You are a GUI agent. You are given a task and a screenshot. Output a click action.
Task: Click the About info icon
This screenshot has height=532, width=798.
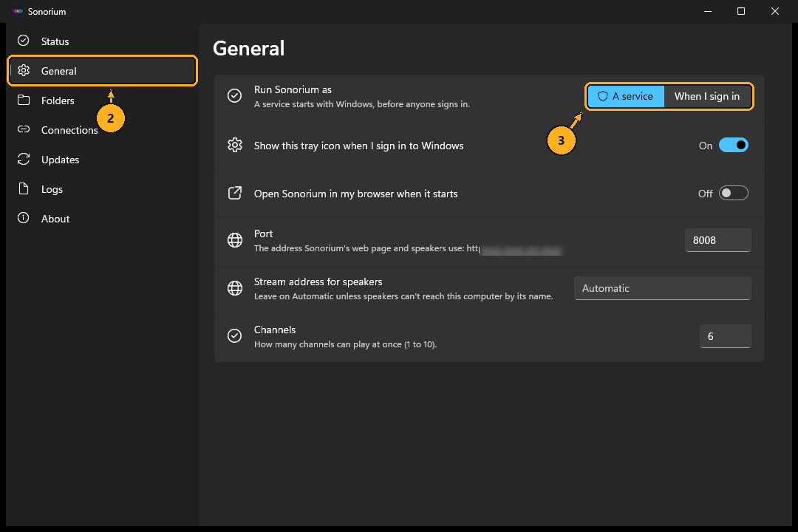[24, 218]
